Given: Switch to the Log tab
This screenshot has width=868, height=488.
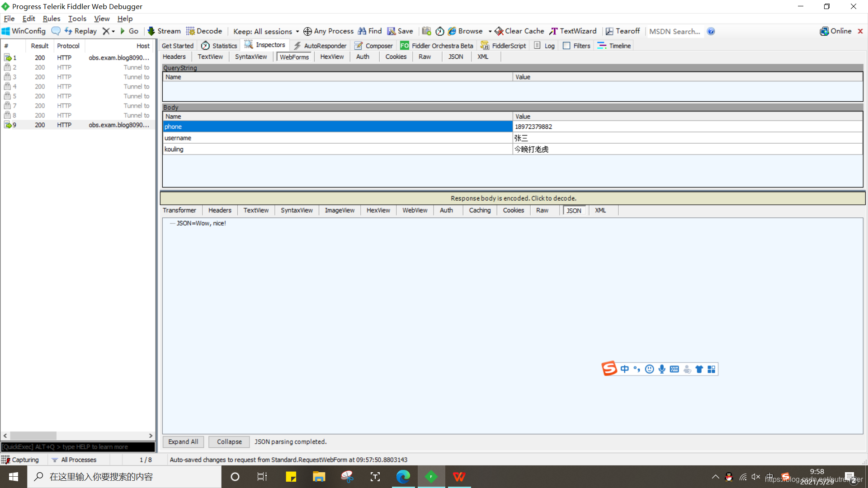Looking at the screenshot, I should pos(544,46).
